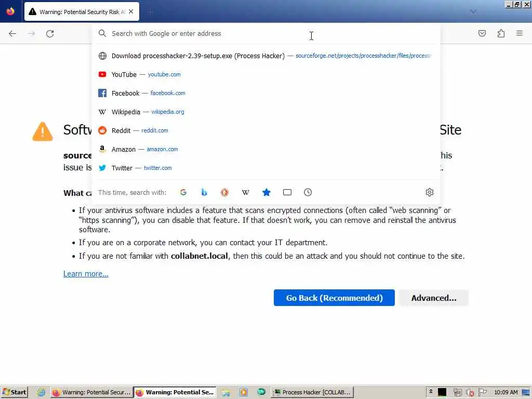Reload the current page
532x399 pixels.
[x=50, y=34]
